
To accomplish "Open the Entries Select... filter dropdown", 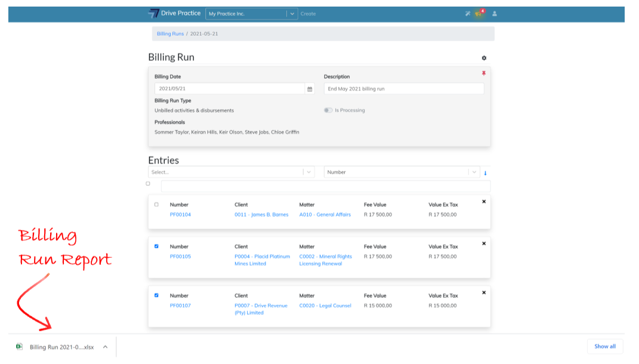I will (231, 172).
